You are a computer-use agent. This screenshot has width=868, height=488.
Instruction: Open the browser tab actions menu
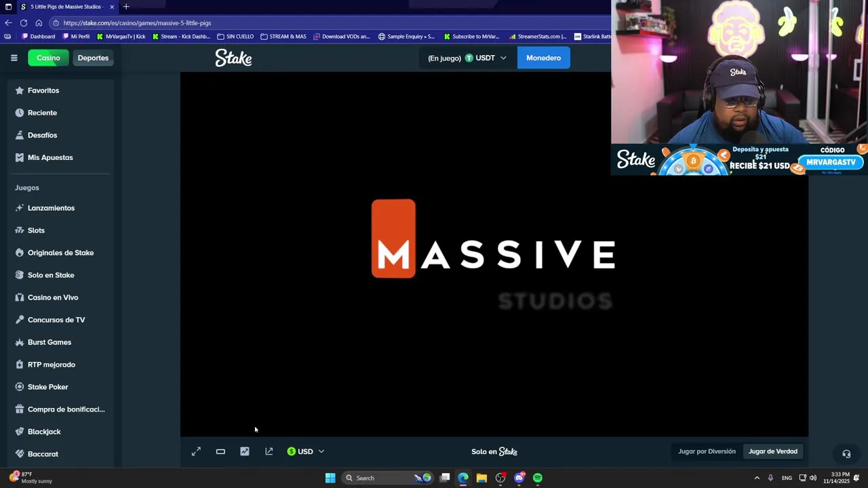tap(8, 7)
